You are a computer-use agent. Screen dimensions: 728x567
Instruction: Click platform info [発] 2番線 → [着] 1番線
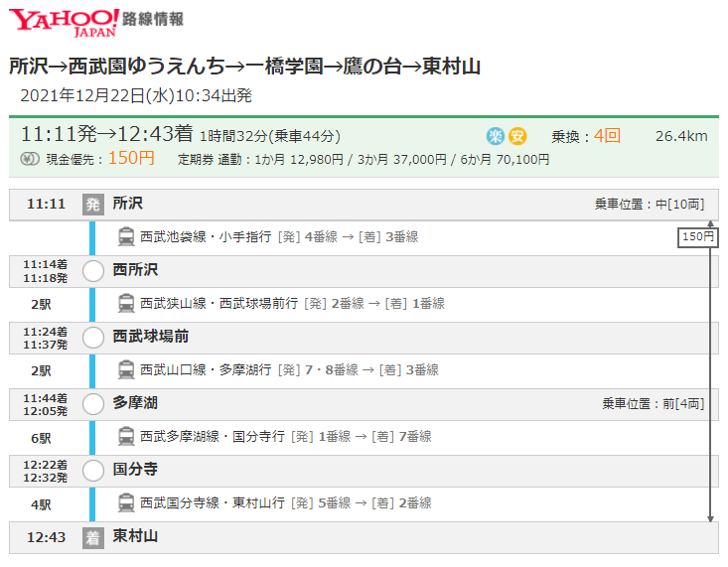[374, 303]
